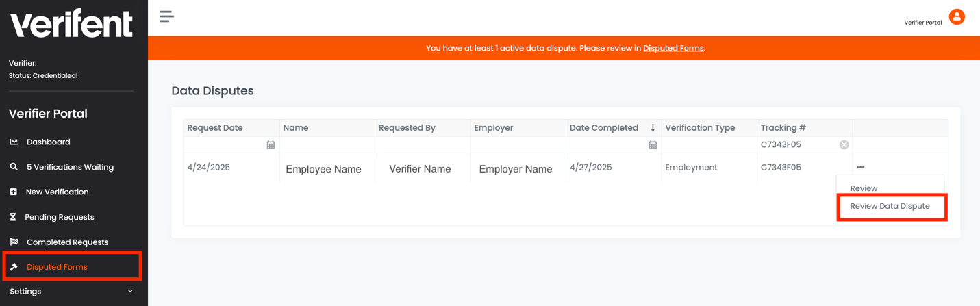The image size is (980, 306).
Task: Follow the Disputed Forms banner link
Action: 673,49
